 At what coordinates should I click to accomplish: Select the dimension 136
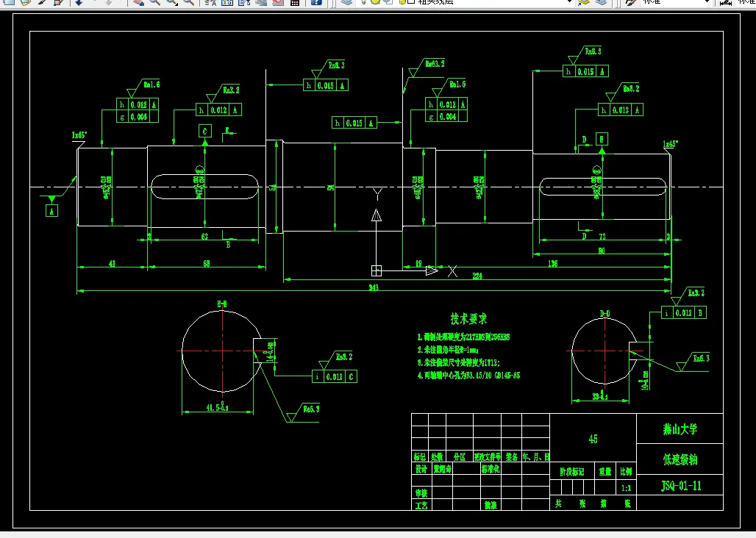552,263
